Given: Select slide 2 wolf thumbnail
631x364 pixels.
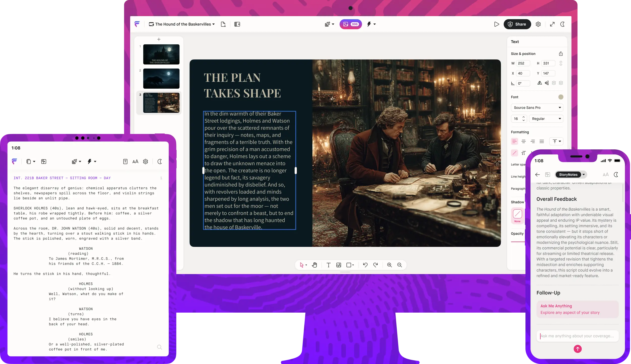Looking at the screenshot, I should pyautogui.click(x=161, y=79).
